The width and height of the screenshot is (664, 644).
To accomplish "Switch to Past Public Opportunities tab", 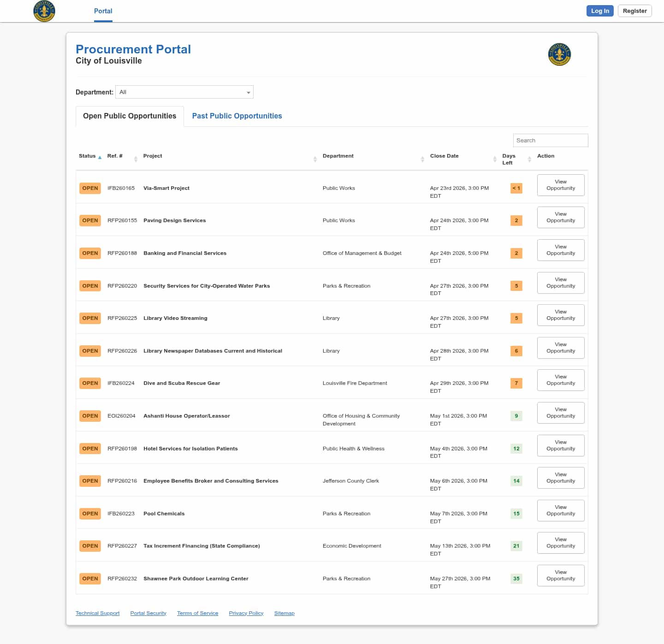I will [237, 116].
